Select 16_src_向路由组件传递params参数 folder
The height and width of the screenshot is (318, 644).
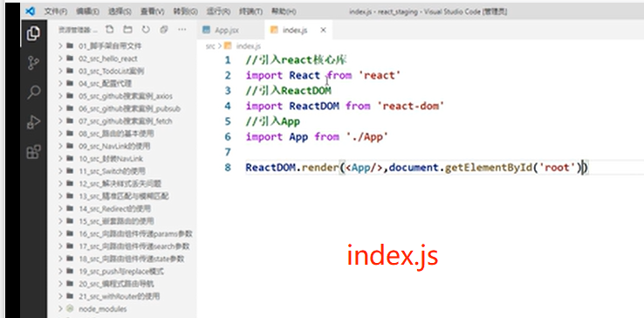pyautogui.click(x=135, y=233)
